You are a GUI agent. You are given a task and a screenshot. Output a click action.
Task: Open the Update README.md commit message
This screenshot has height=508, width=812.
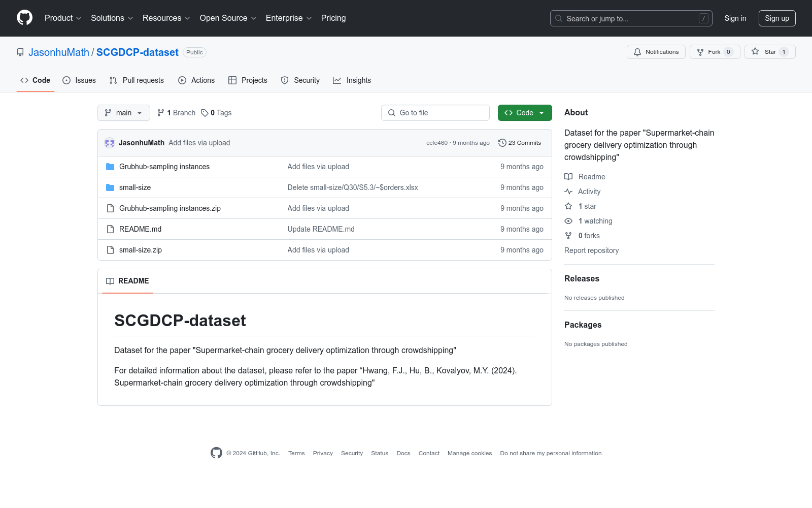tap(321, 229)
